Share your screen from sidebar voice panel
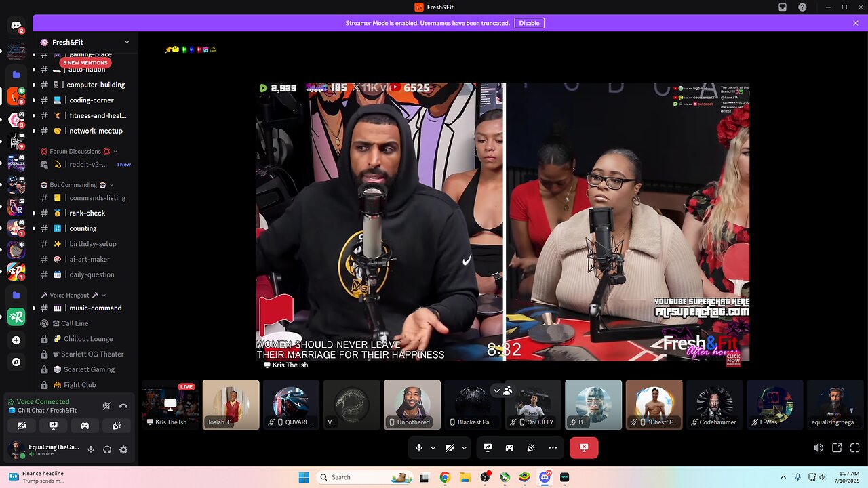 tap(54, 426)
